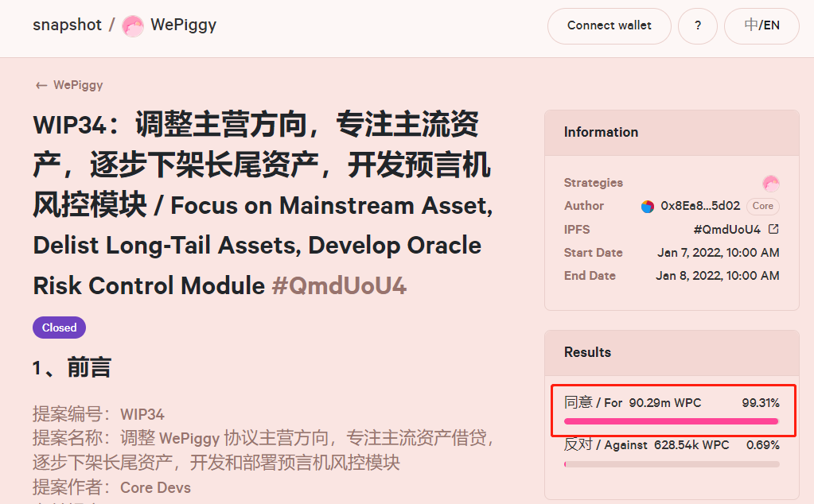Click the 提案编号: WIP34 line

[99, 414]
